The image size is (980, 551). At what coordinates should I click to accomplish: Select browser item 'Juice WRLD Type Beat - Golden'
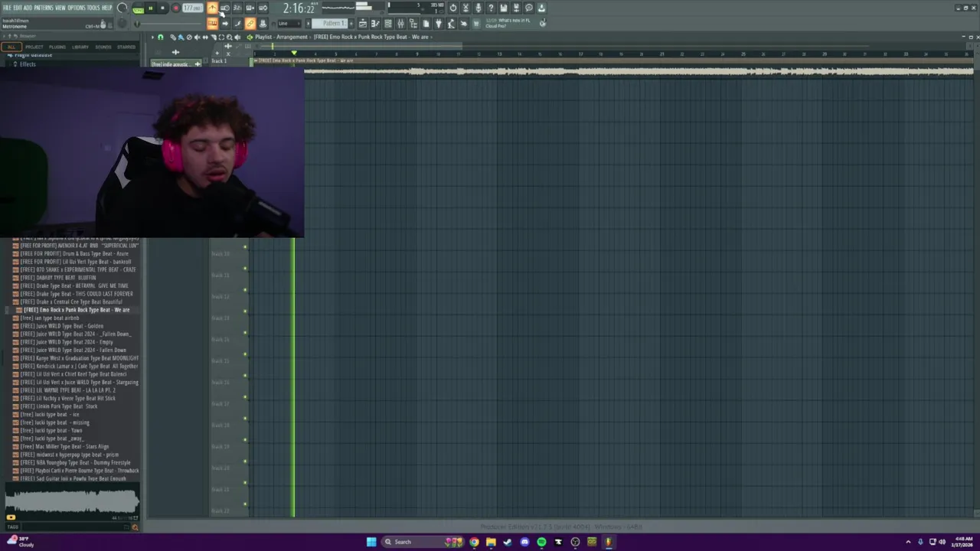pos(61,326)
